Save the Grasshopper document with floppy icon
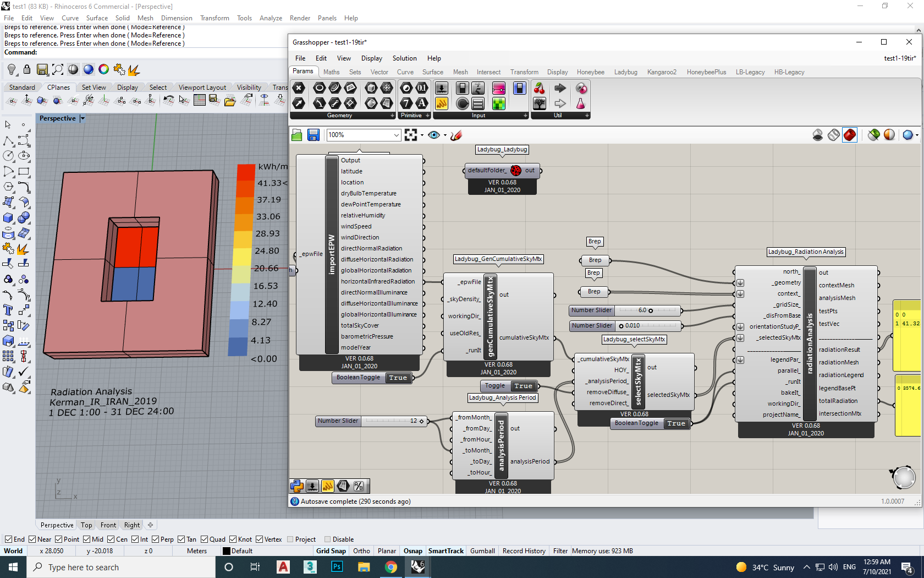 pyautogui.click(x=313, y=135)
